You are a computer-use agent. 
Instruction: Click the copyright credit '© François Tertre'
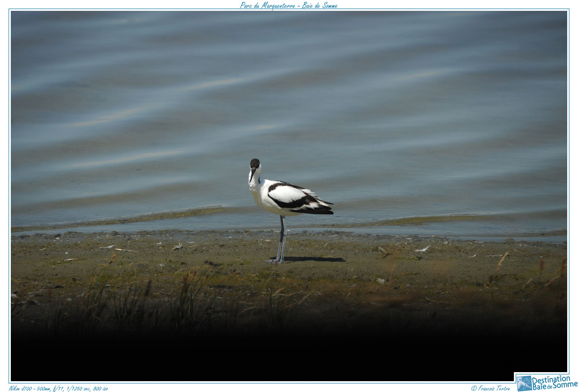pyautogui.click(x=490, y=388)
